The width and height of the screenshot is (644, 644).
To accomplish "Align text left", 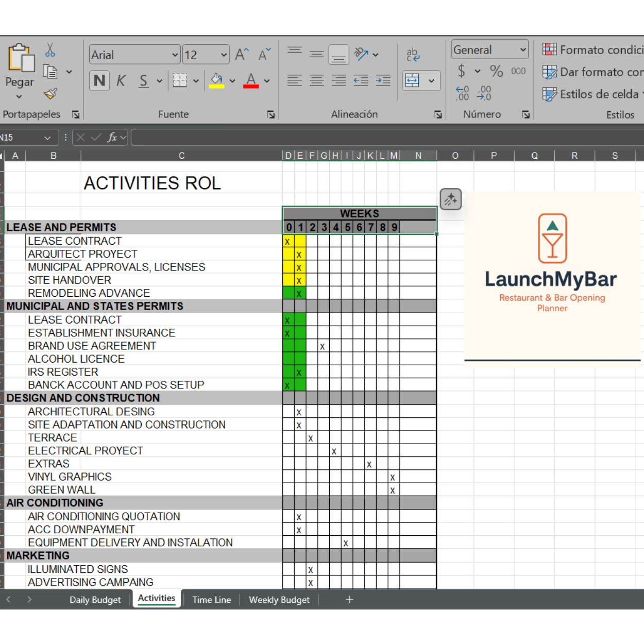I will (295, 80).
